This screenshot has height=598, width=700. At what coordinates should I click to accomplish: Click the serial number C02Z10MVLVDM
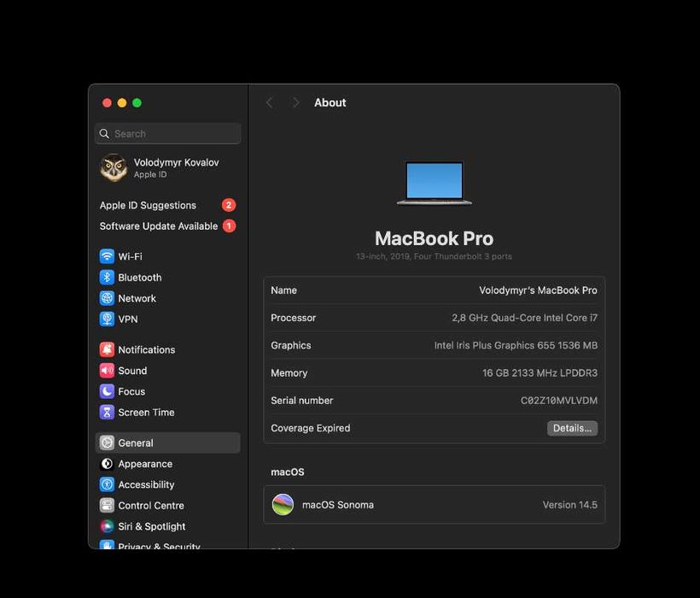559,401
